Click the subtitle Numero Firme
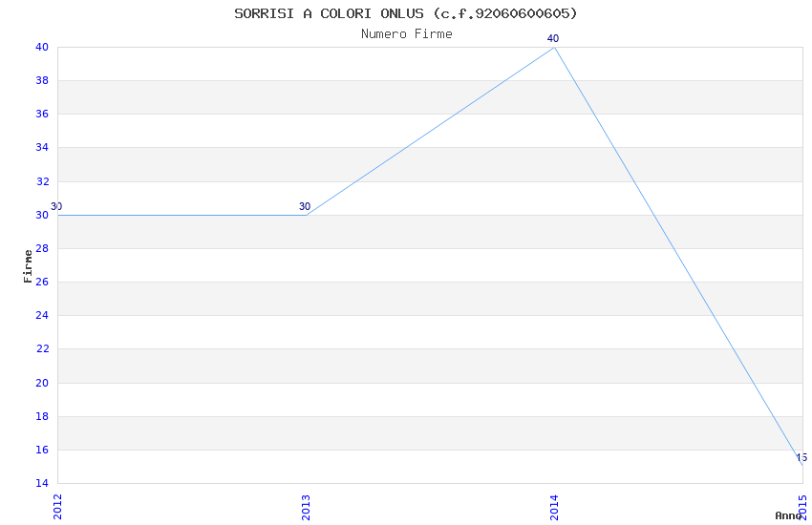The width and height of the screenshot is (812, 525). [x=407, y=34]
